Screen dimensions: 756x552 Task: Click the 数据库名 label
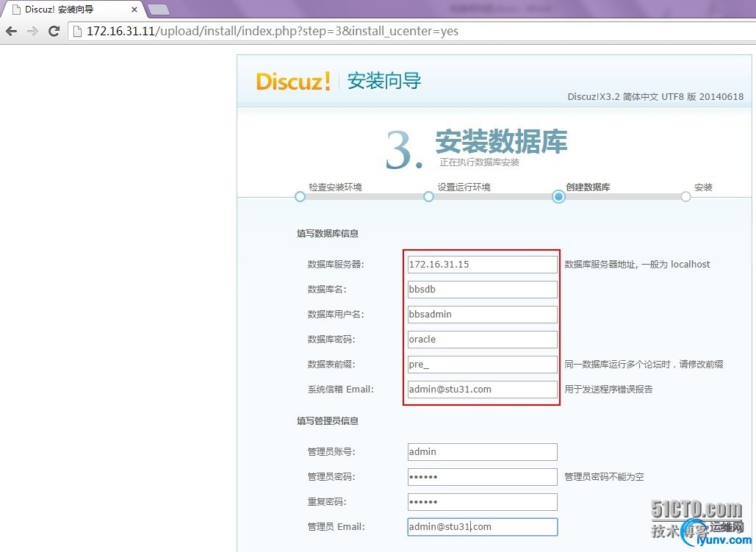[327, 290]
